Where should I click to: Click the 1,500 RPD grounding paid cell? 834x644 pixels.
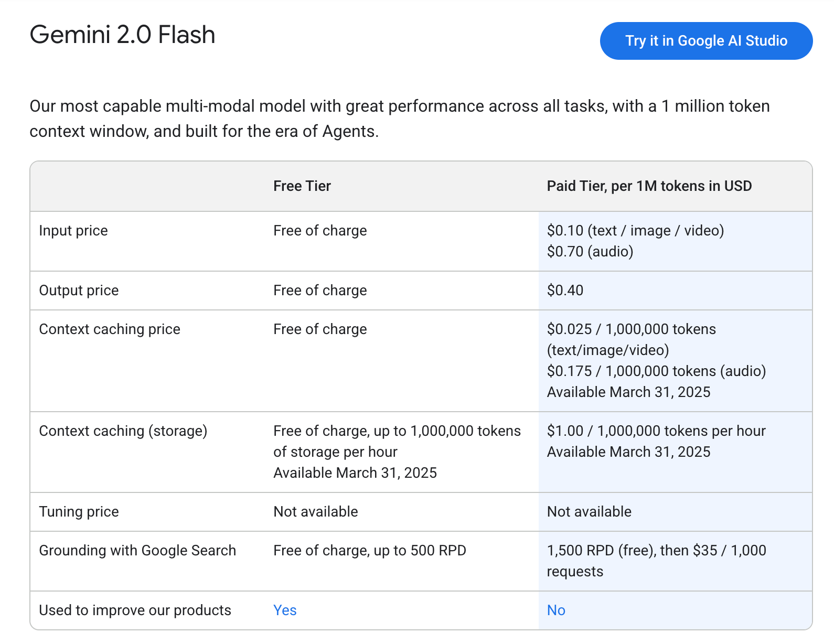point(656,551)
